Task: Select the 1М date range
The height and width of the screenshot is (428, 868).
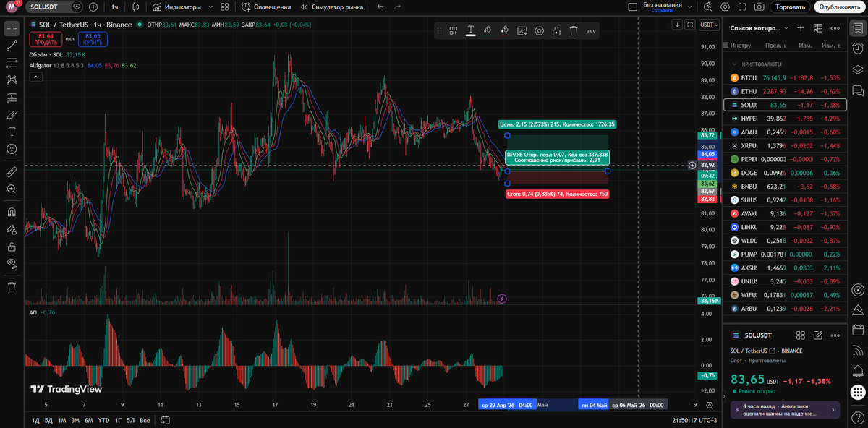Action: (62, 420)
